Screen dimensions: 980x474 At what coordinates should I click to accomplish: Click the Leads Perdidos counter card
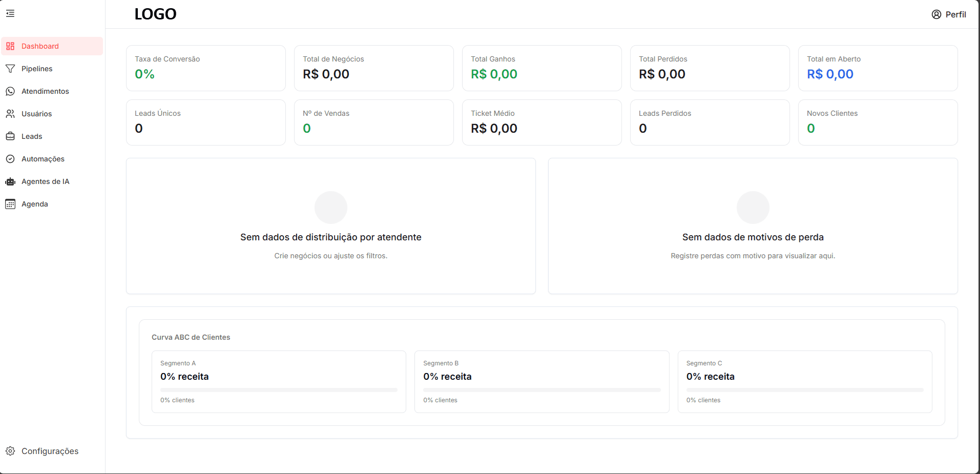[x=710, y=122]
